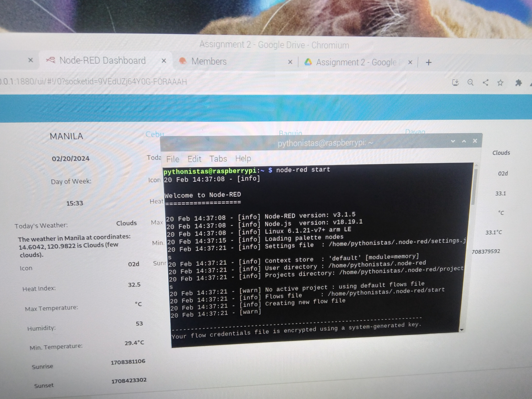The width and height of the screenshot is (532, 399).
Task: Click the Davao column 33.1°C value
Action: (x=494, y=232)
